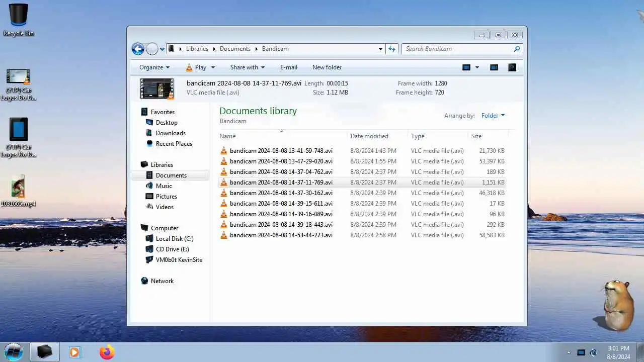Toggle the preview pane icon
Screen dimensions: 644x362
pyautogui.click(x=494, y=67)
